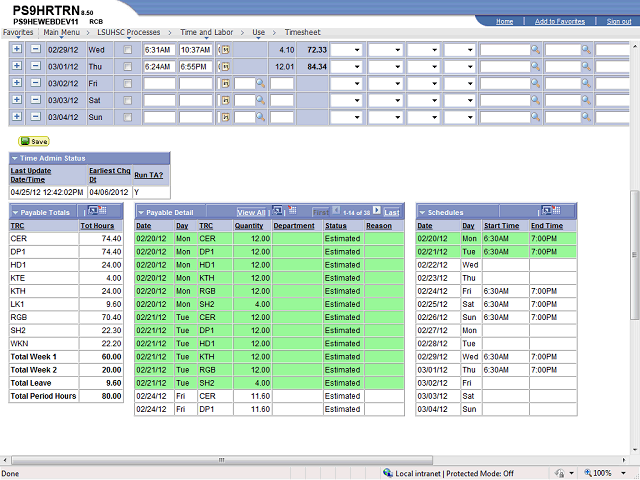Click the 6:31AM time field on 02/29/12
Screen dimensions: 640x480
(x=159, y=50)
